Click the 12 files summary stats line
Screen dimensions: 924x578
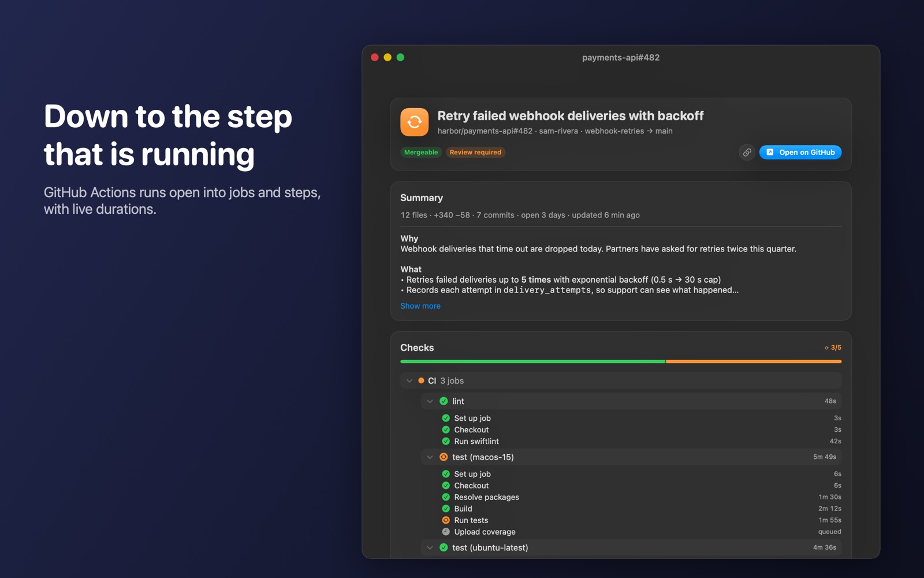(520, 215)
